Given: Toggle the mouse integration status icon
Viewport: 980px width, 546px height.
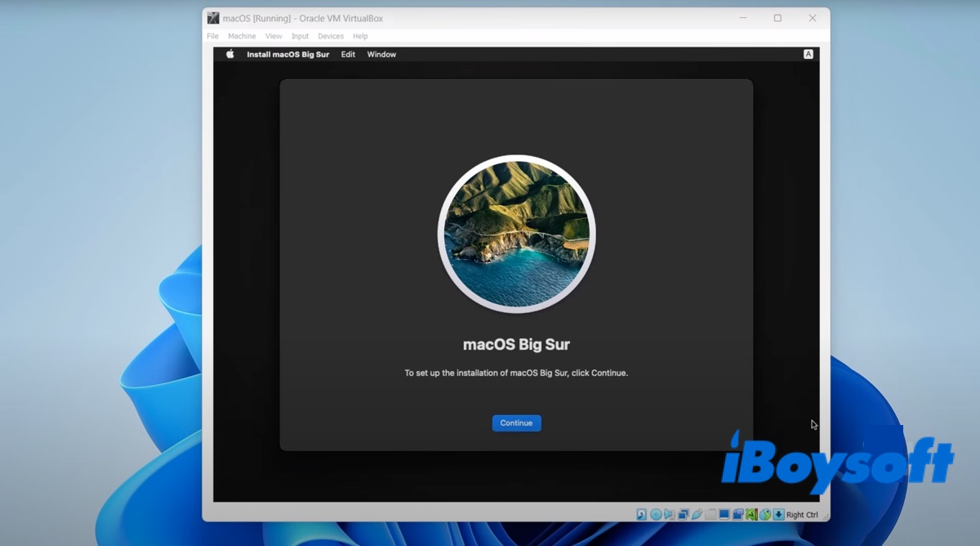Looking at the screenshot, I should click(765, 515).
